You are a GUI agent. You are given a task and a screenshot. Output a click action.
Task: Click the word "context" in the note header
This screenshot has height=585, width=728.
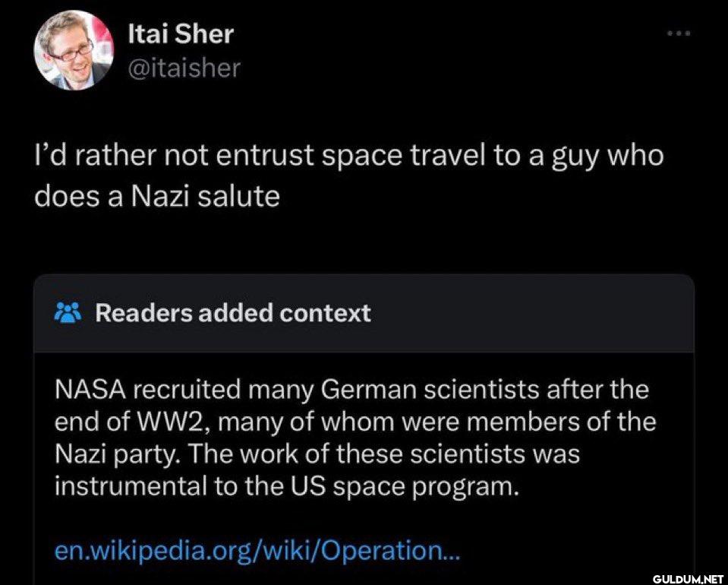325,313
